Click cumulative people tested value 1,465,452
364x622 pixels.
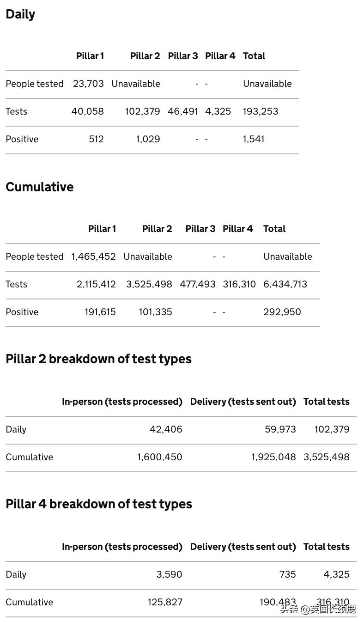93,256
